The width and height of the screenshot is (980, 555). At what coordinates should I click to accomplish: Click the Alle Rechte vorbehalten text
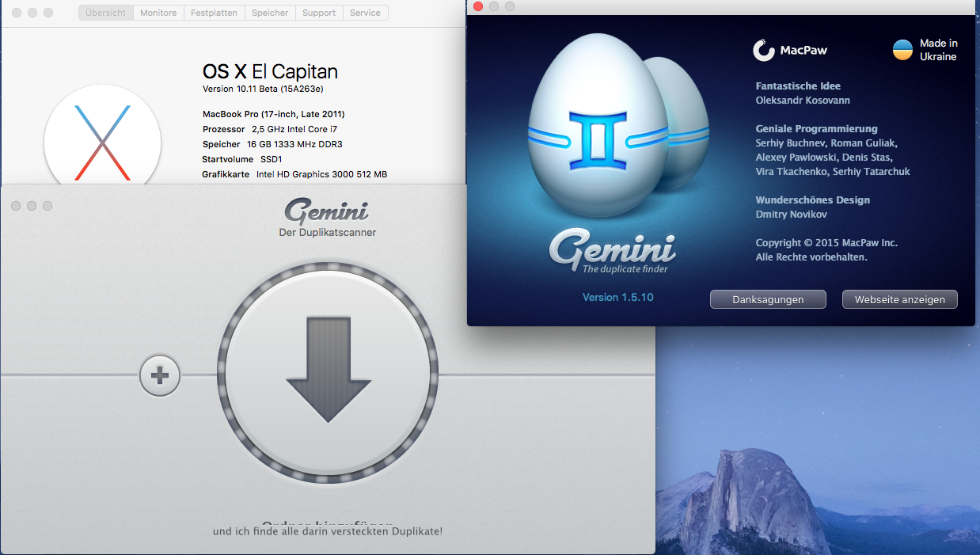click(811, 257)
